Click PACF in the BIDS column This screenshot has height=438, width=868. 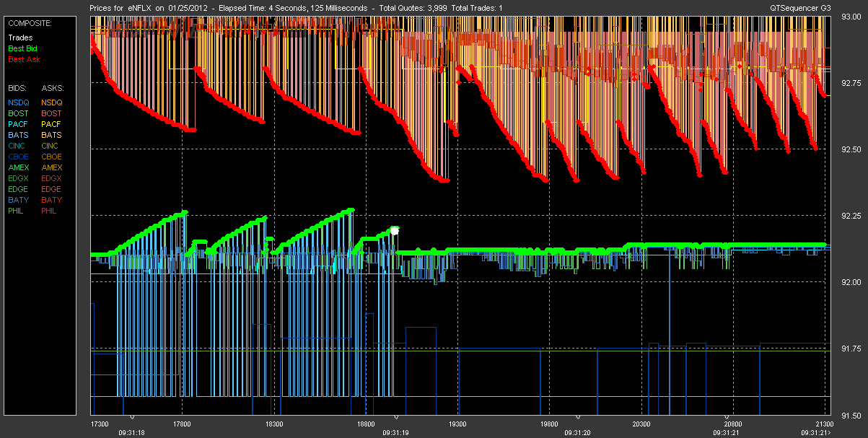[18, 124]
